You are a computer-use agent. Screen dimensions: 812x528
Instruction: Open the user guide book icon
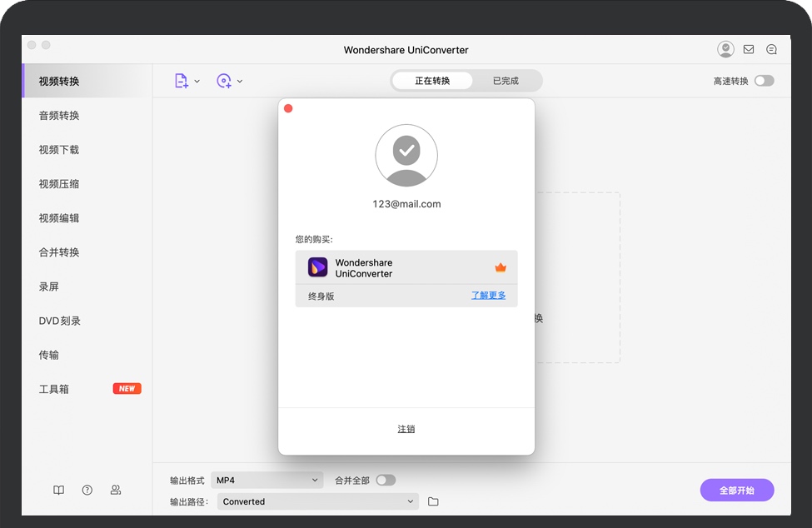tap(59, 490)
